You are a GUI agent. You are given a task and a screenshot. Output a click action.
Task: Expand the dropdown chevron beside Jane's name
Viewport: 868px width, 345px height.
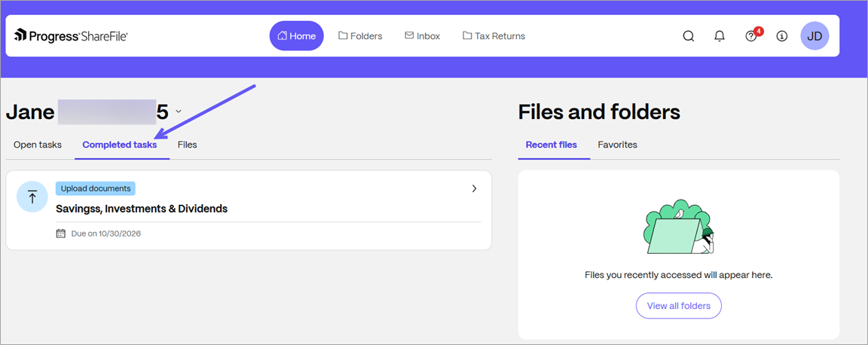(x=179, y=111)
